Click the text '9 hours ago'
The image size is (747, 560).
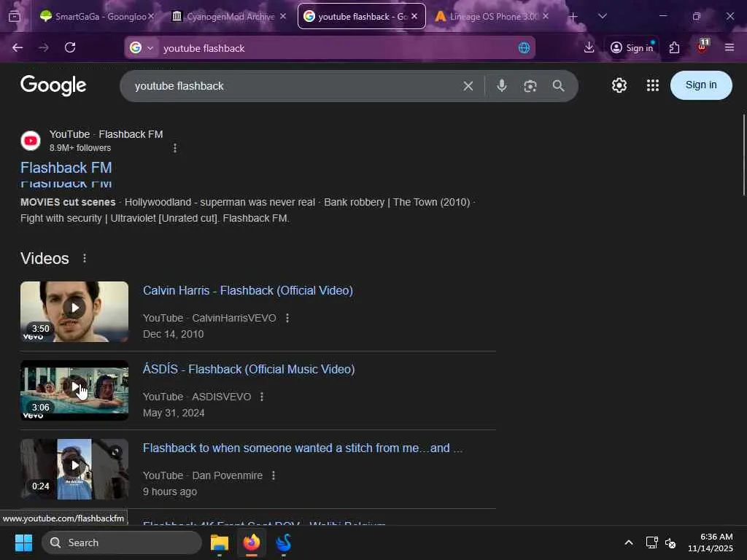pyautogui.click(x=170, y=492)
